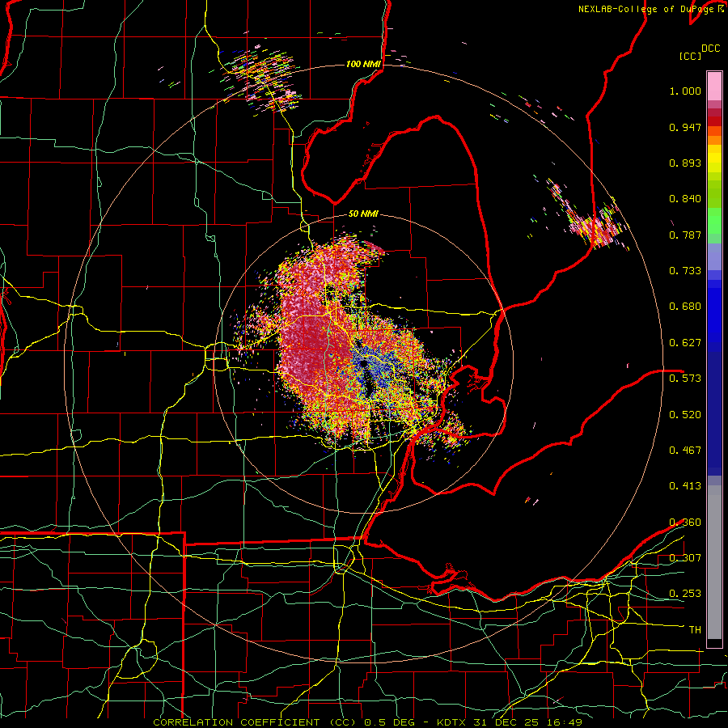Select the 1.000 color scale value
The height and width of the screenshot is (728, 728).
(685, 91)
